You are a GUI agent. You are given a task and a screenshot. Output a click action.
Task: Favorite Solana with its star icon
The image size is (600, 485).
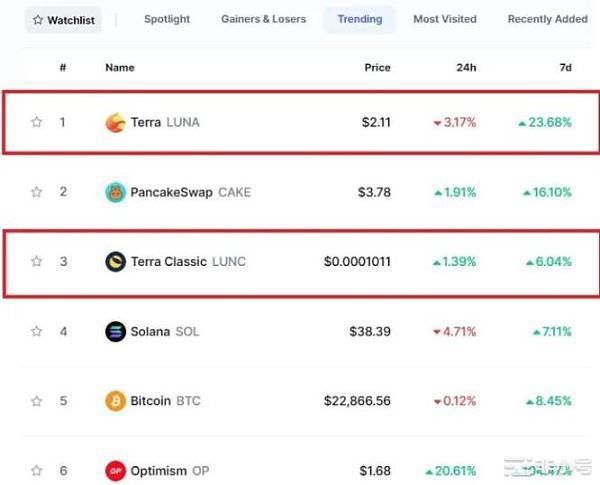click(x=37, y=331)
